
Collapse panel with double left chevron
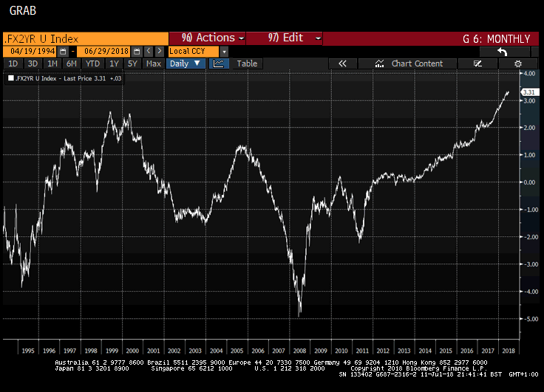click(x=342, y=63)
